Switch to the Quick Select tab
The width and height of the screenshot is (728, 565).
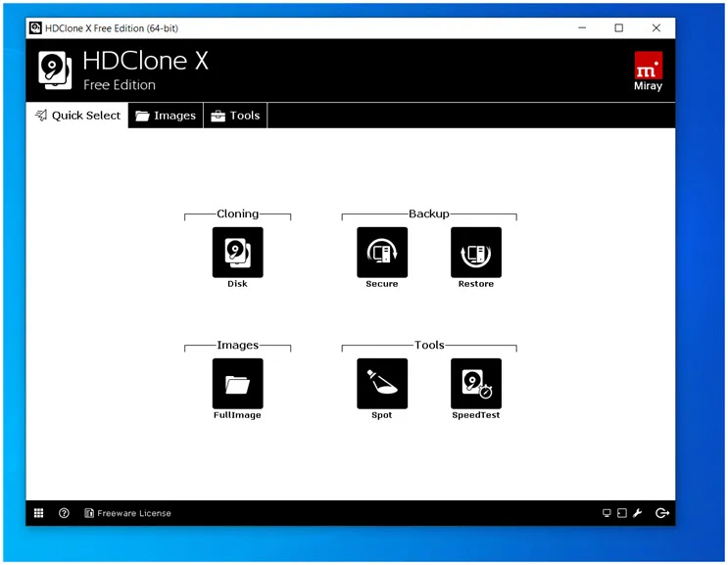[x=77, y=116]
